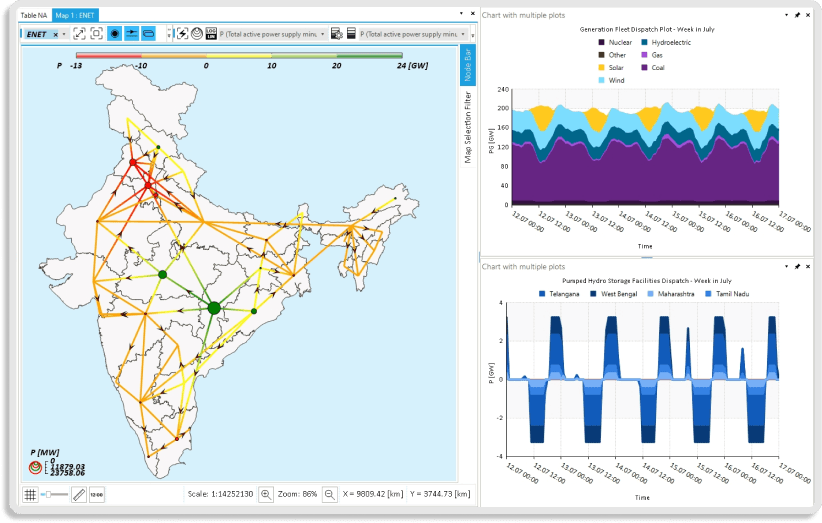Screen dimensions: 822x523
Task: Click the 12:00 time selector icon
Action: (x=97, y=494)
